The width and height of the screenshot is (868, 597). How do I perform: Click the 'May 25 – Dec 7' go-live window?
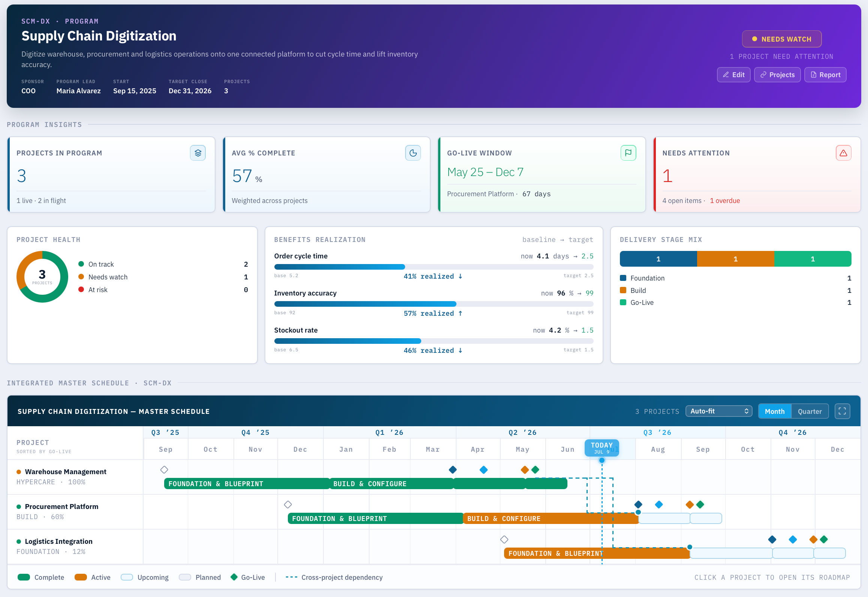[x=485, y=172]
